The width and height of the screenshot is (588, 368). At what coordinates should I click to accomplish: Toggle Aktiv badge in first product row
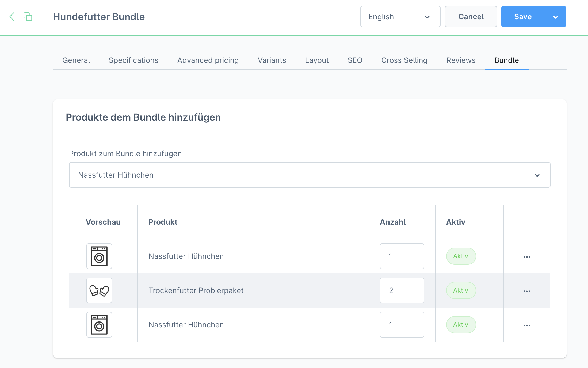click(x=461, y=256)
